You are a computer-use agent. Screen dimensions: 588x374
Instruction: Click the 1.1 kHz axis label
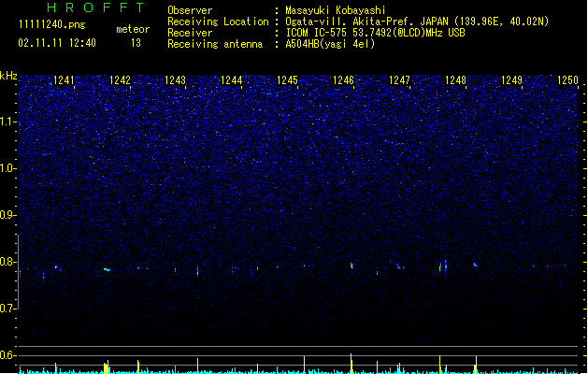point(7,122)
